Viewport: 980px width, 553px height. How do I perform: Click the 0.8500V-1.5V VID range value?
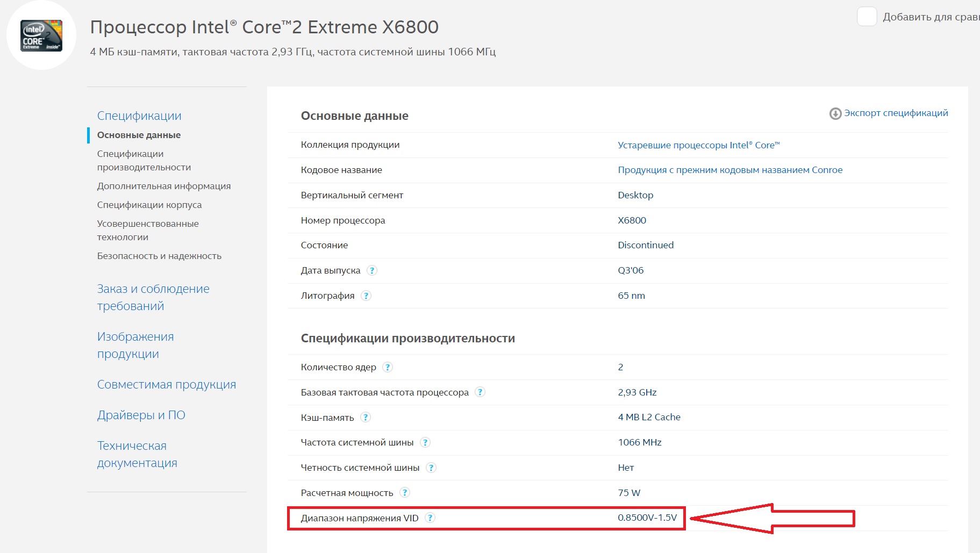coord(647,518)
